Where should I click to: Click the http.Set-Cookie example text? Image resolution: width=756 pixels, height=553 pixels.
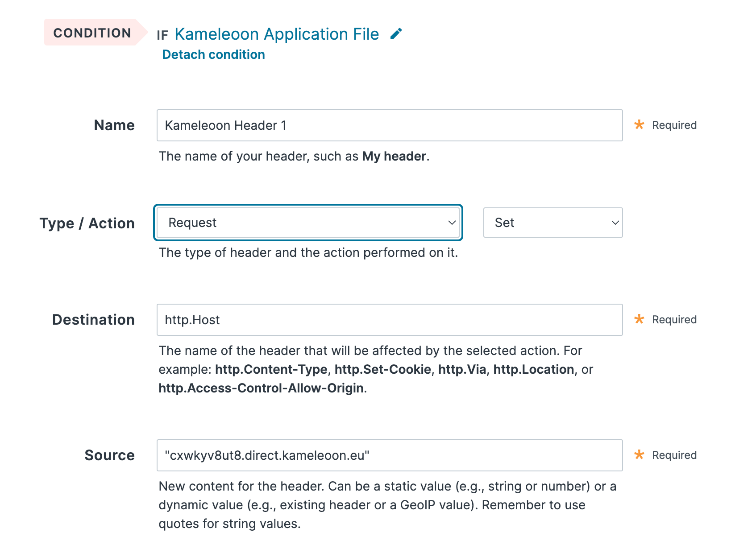click(x=383, y=369)
